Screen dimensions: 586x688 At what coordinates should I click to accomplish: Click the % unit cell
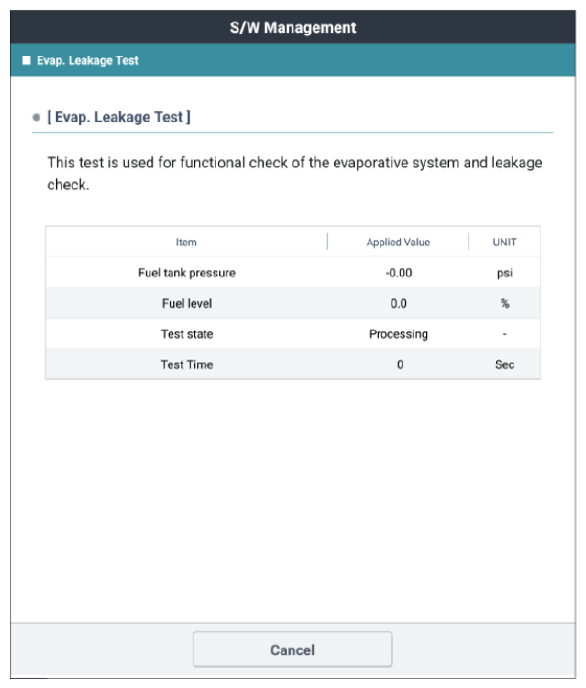tap(505, 303)
